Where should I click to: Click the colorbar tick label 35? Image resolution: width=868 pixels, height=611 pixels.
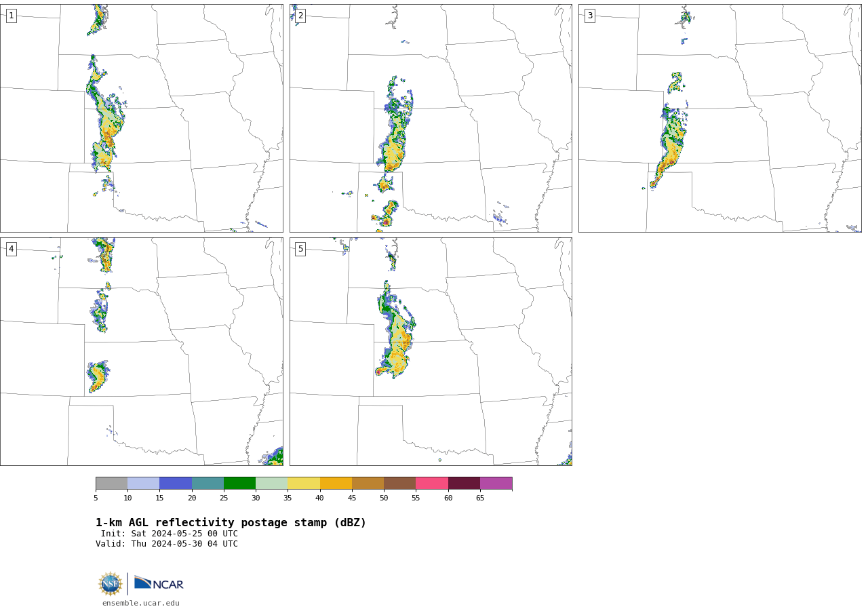click(288, 498)
